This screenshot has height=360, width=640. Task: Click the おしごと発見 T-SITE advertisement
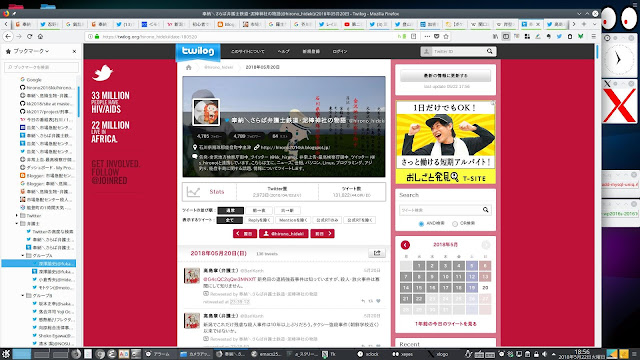[445, 142]
